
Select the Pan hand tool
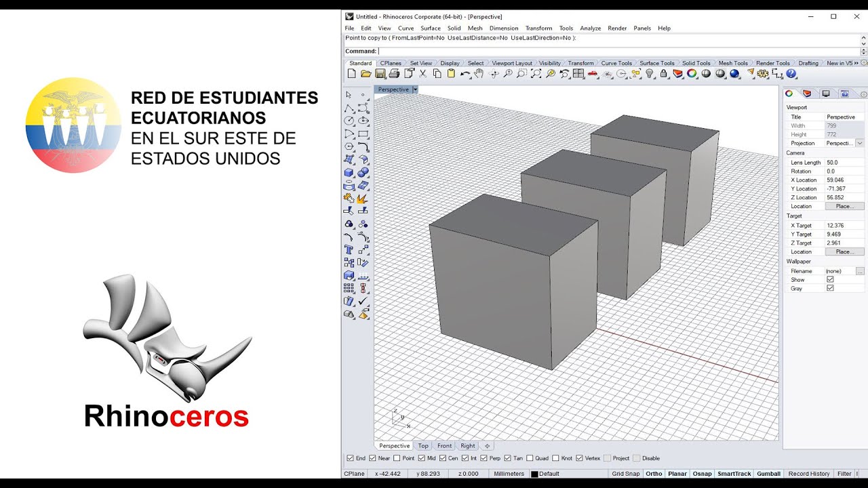[479, 74]
